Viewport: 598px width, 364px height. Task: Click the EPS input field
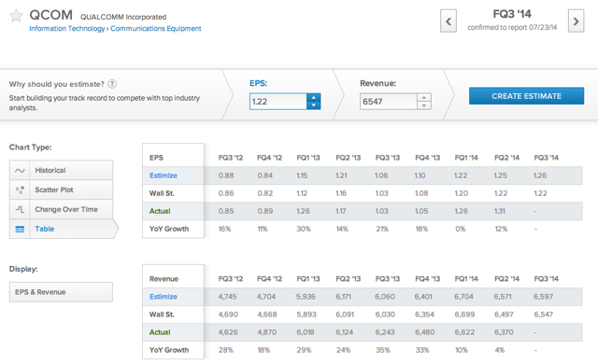278,102
